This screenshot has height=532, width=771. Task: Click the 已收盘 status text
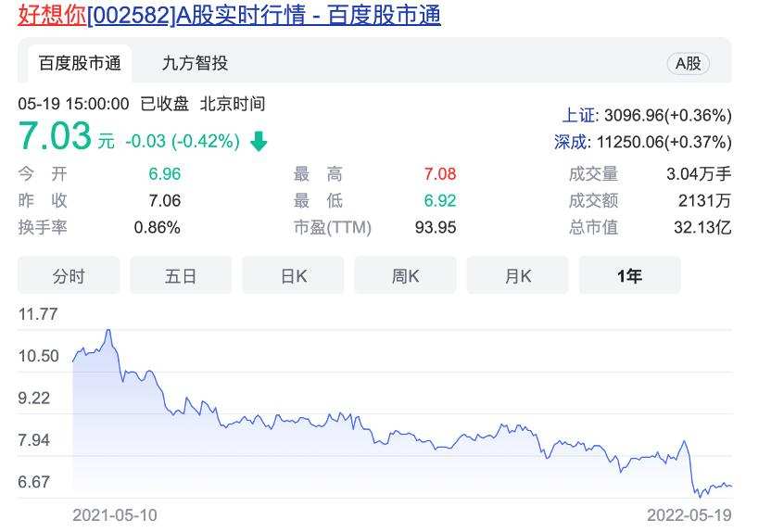pyautogui.click(x=164, y=104)
